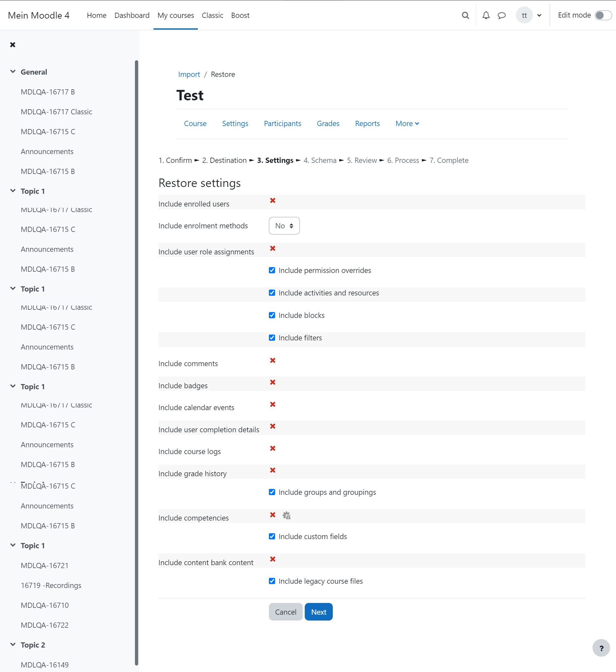The height and width of the screenshot is (672, 616).
Task: Click red cross beside Include user completion details
Action: point(272,426)
